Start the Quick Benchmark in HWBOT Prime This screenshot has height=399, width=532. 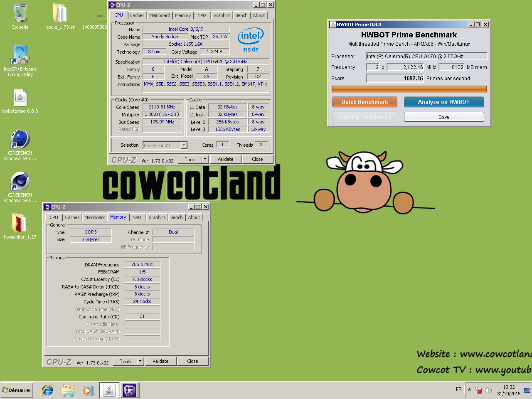(x=365, y=102)
